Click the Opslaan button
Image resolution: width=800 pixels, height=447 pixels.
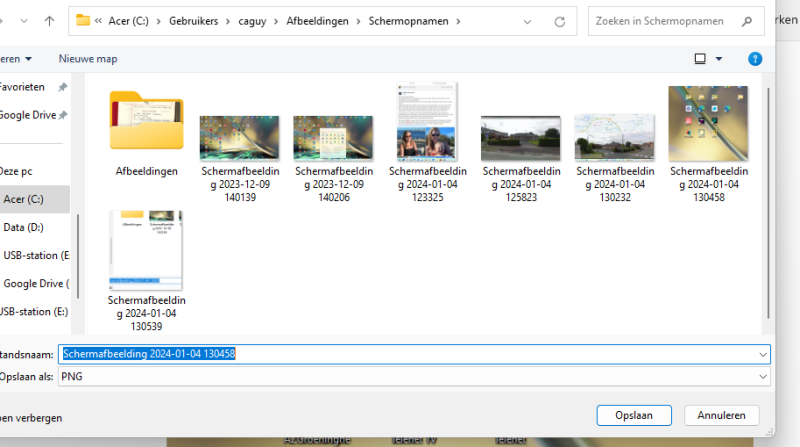(x=634, y=415)
